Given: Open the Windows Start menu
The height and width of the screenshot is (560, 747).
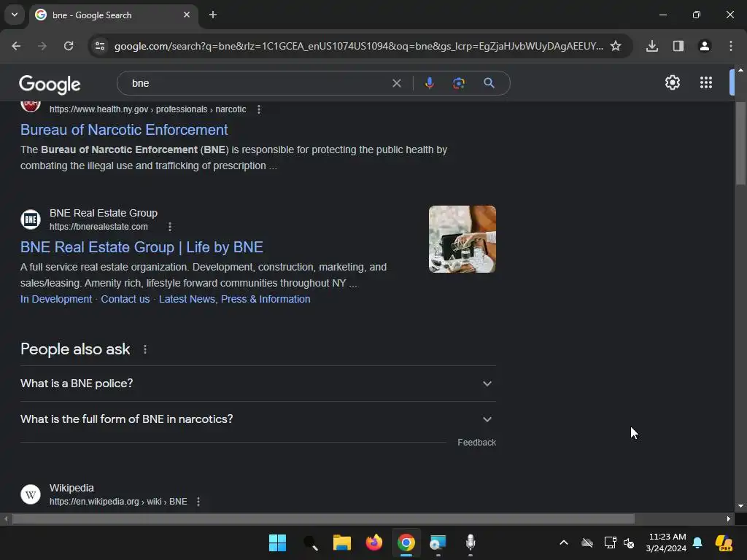Looking at the screenshot, I should pyautogui.click(x=277, y=542).
